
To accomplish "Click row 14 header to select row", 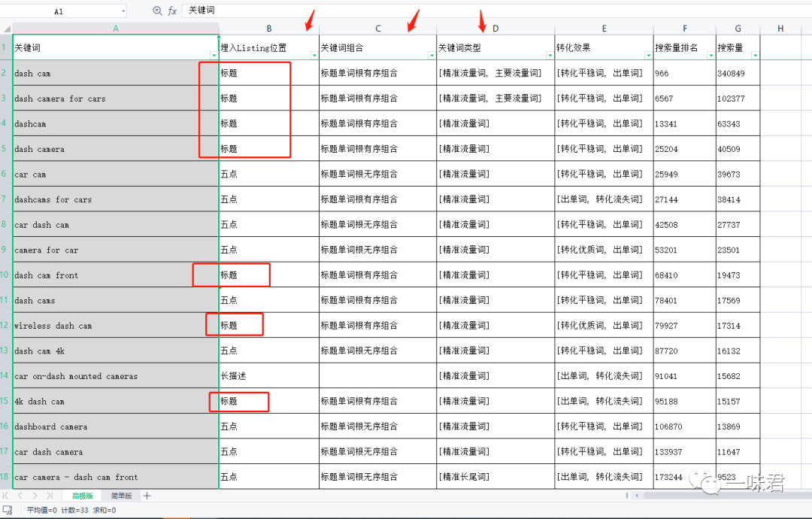I will click(6, 375).
